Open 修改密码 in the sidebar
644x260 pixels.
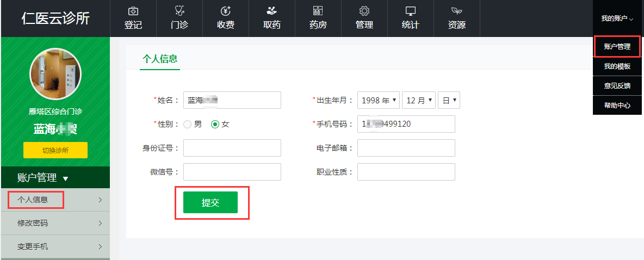point(55,223)
